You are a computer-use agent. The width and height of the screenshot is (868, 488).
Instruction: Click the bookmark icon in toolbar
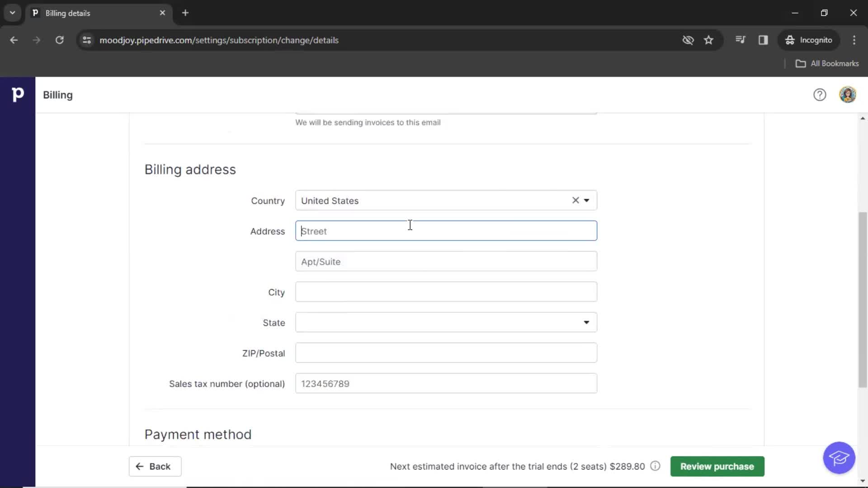(709, 40)
